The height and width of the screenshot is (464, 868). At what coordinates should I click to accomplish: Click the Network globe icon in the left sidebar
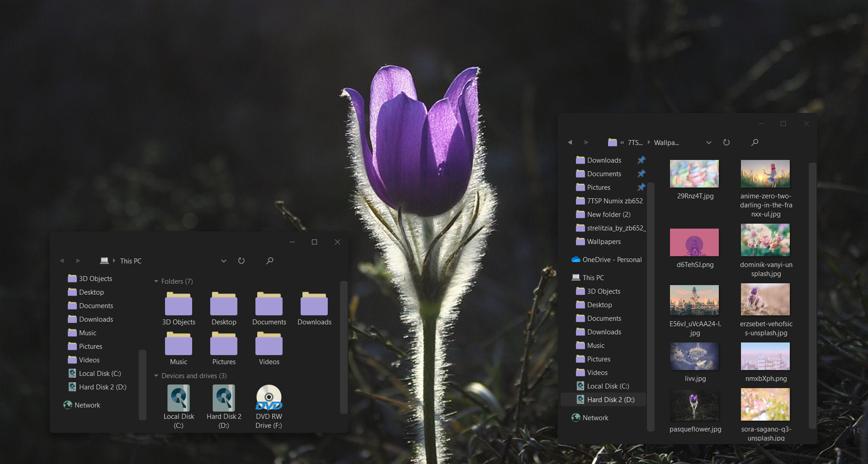click(67, 405)
